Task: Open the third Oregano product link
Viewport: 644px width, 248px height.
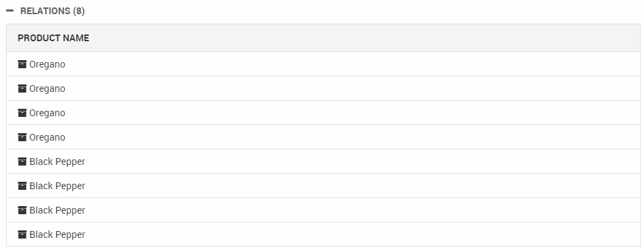Action: pos(47,113)
